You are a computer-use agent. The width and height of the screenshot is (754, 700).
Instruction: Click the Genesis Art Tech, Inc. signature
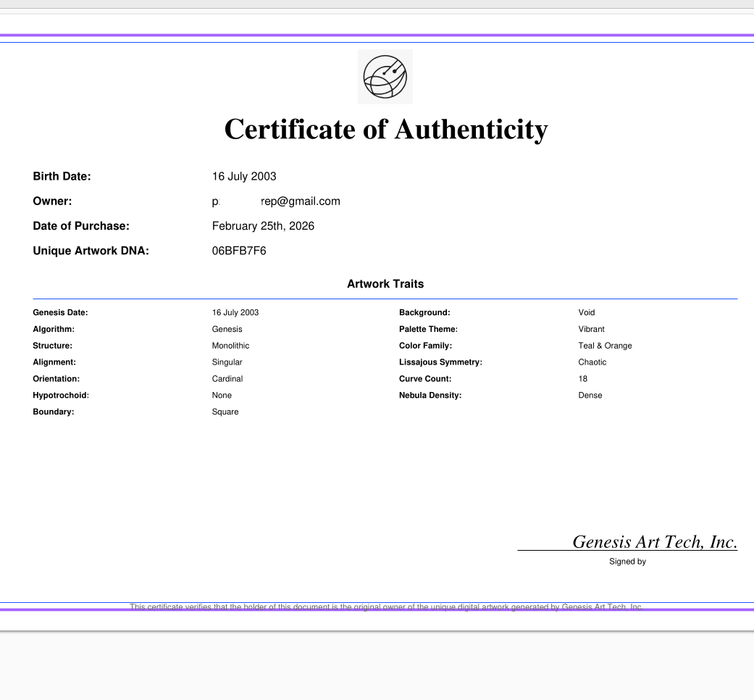655,542
